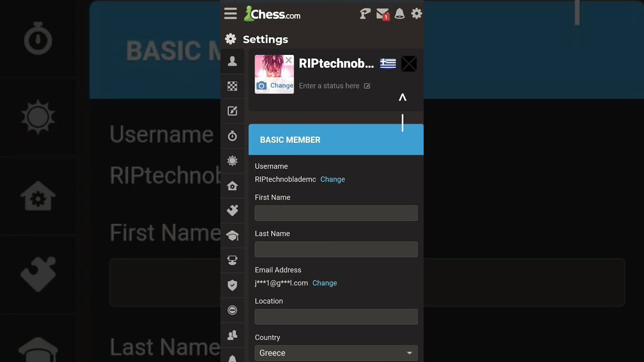This screenshot has height=362, width=644.
Task: Edit status with the pencil icon
Action: [367, 86]
